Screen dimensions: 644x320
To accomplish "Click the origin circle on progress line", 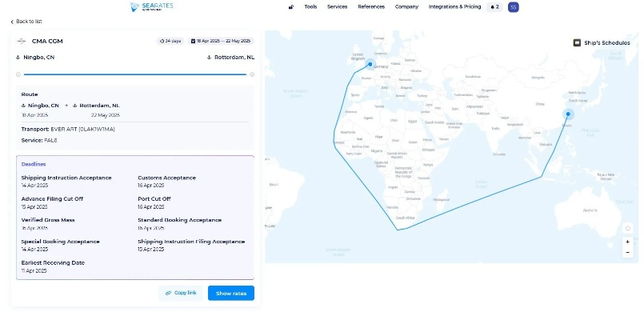I will 18,74.
